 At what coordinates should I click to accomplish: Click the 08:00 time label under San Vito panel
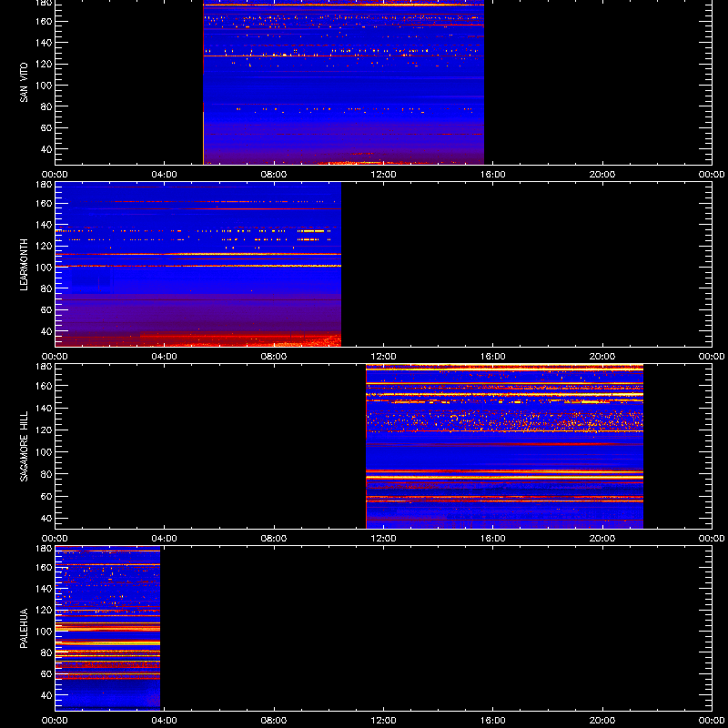click(274, 175)
